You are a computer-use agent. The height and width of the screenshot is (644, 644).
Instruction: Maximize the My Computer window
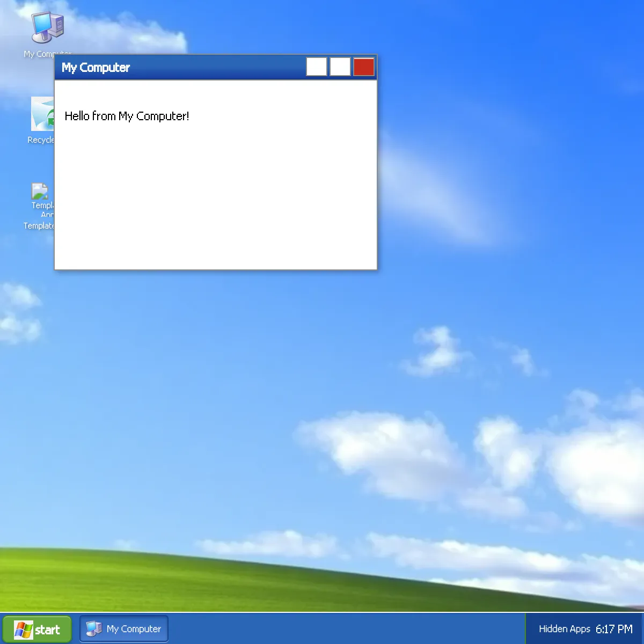click(x=340, y=67)
